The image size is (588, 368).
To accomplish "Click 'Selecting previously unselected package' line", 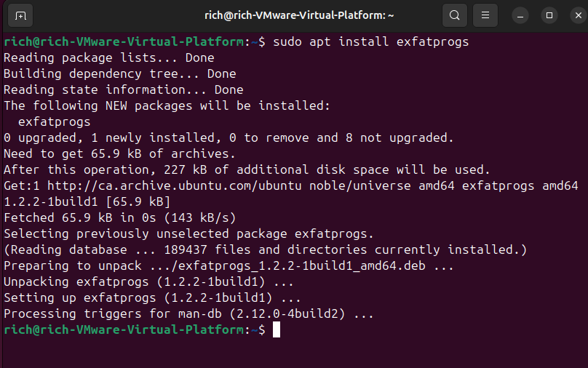I will 188,233.
